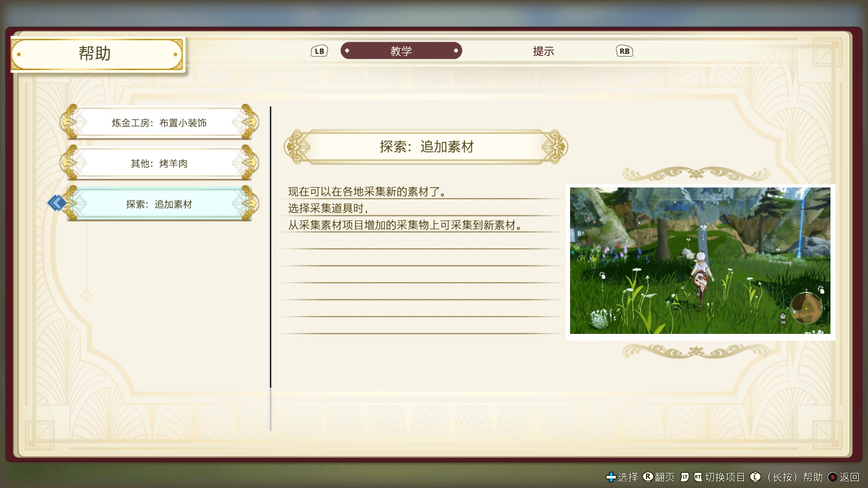Viewport: 868px width, 488px height.
Task: Click the R button 翻页 icon
Action: pos(647,477)
